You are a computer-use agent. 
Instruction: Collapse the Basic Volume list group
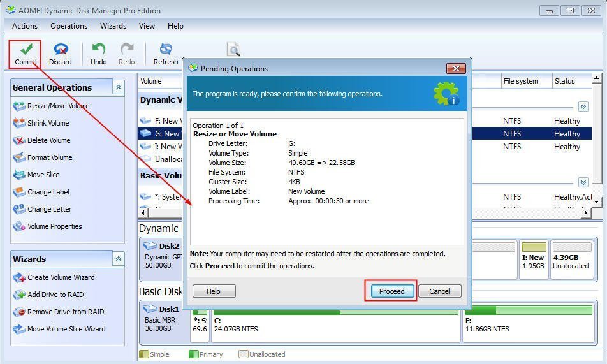tap(583, 182)
